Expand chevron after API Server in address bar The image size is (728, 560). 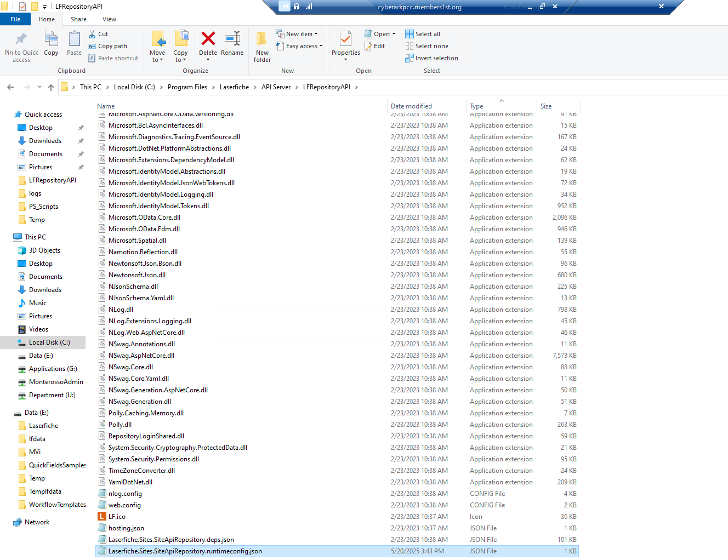[x=297, y=87]
